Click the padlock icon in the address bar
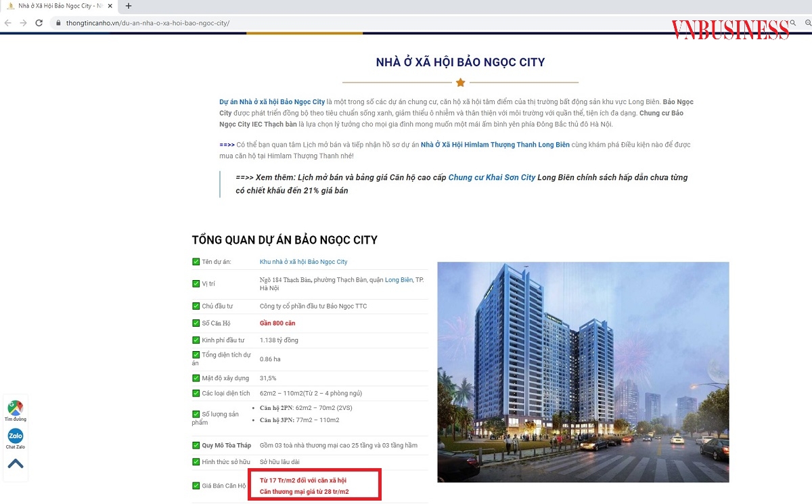Screen dimensions: 812x504 pos(60,22)
